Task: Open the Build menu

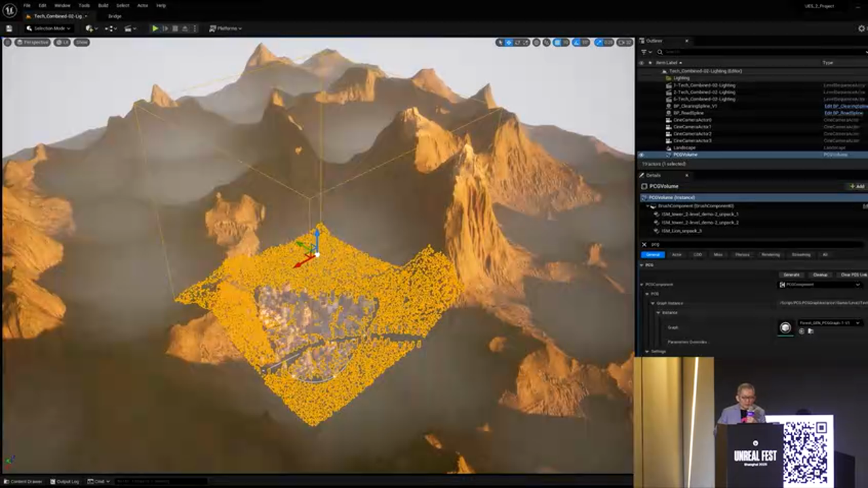Action: tap(103, 5)
